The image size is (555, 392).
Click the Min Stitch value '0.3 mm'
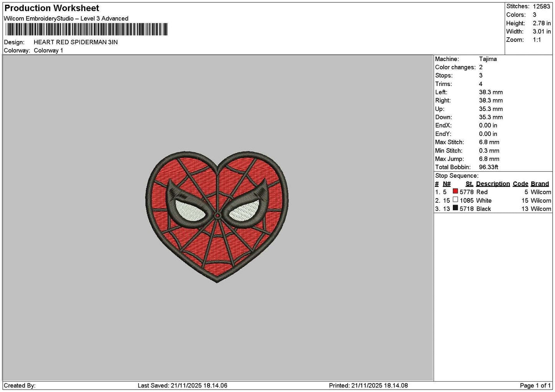[489, 151]
